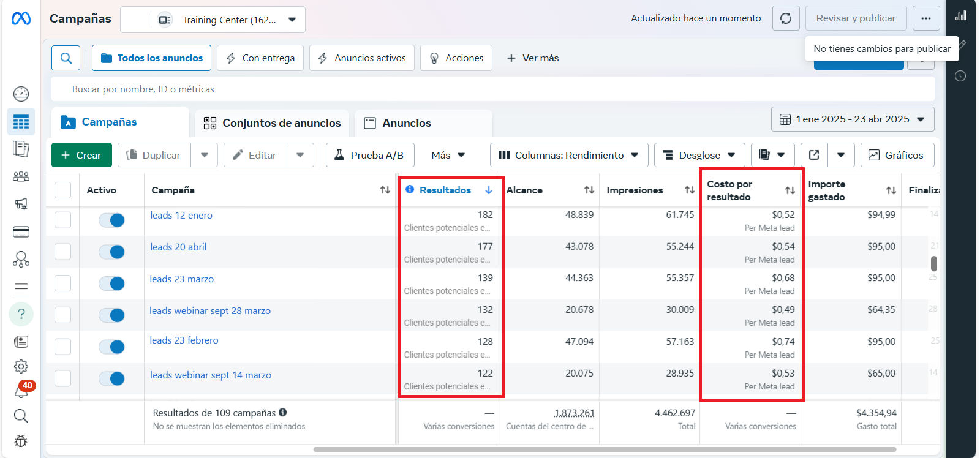Click the Meta logo icon
This screenshot has height=458, width=980.
coord(21,19)
